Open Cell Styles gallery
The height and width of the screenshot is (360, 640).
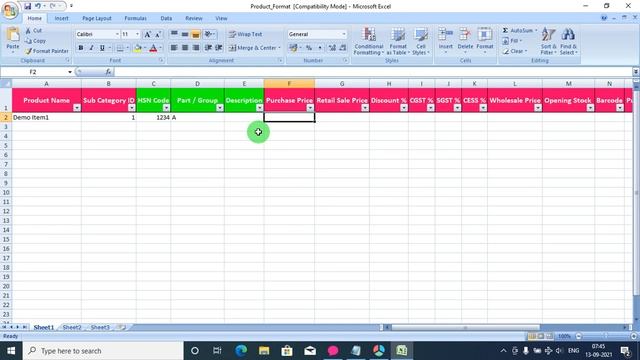421,41
